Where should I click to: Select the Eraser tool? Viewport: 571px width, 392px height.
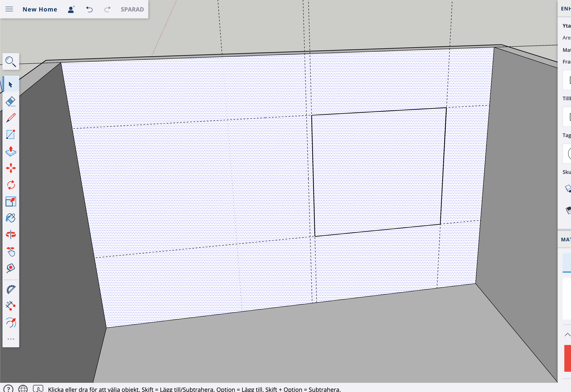pyautogui.click(x=11, y=101)
